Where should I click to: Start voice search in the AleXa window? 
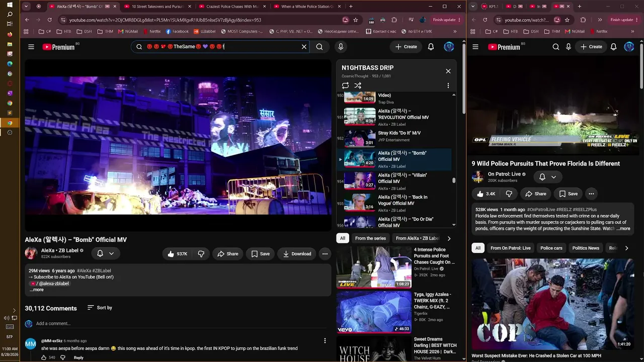341,47
